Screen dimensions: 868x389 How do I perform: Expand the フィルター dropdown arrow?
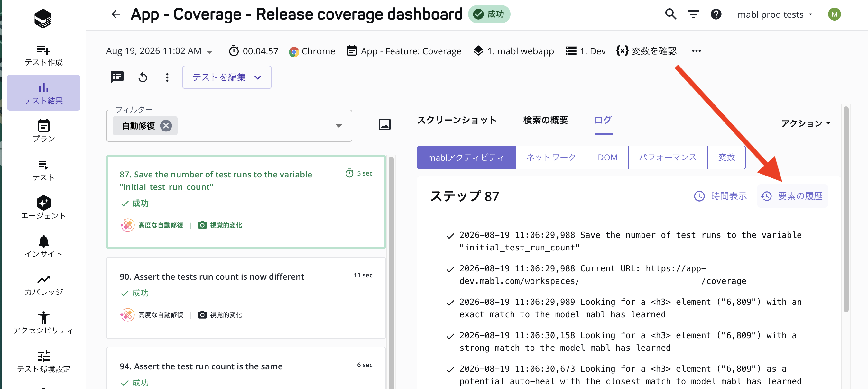click(338, 126)
